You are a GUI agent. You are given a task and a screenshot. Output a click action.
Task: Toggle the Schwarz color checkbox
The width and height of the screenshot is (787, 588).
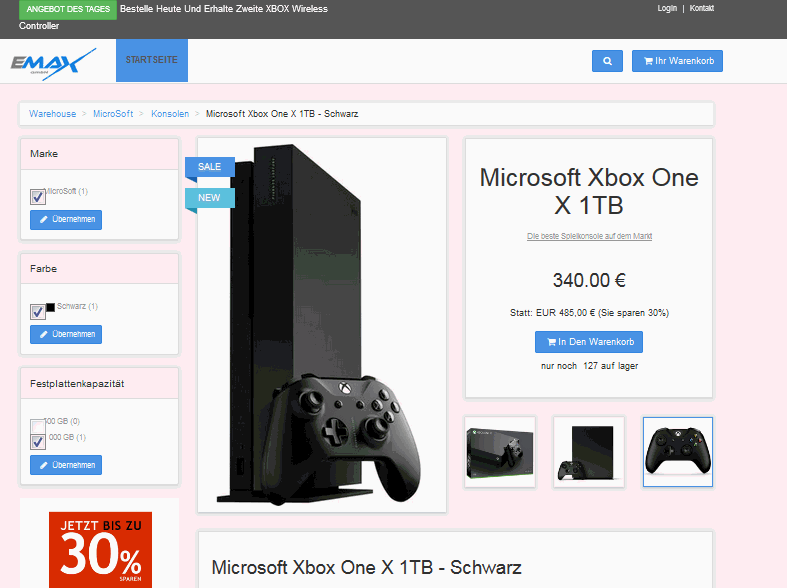[38, 312]
